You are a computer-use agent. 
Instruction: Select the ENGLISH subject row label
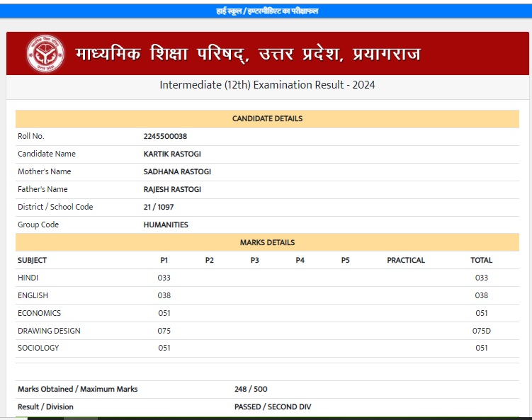(x=33, y=295)
